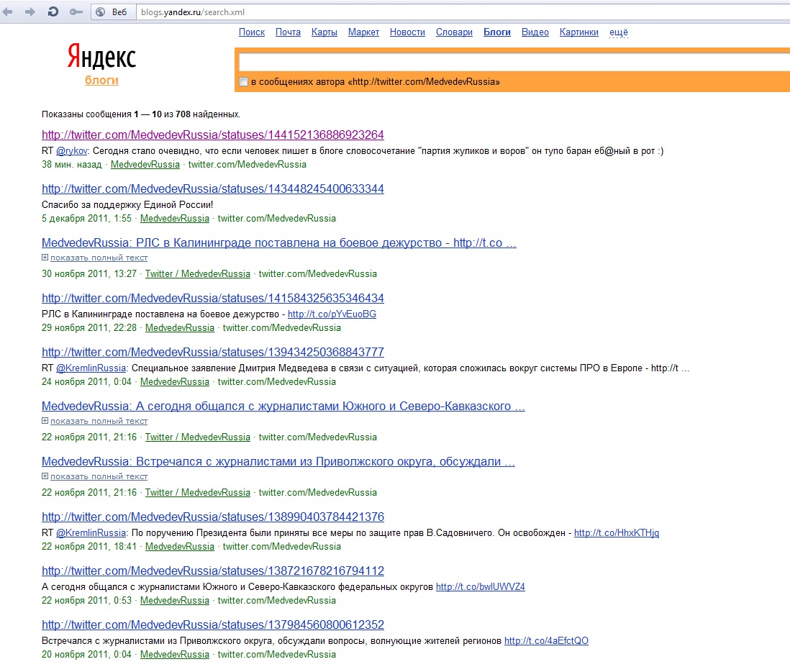790x672 pixels.
Task: Click the key icon in the browser toolbar
Action: [76, 12]
